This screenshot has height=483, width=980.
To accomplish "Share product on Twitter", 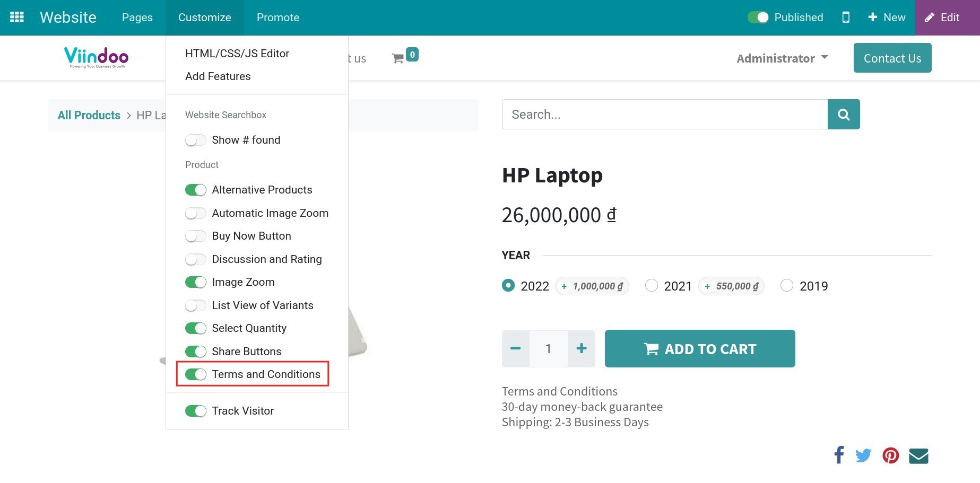I will [863, 455].
